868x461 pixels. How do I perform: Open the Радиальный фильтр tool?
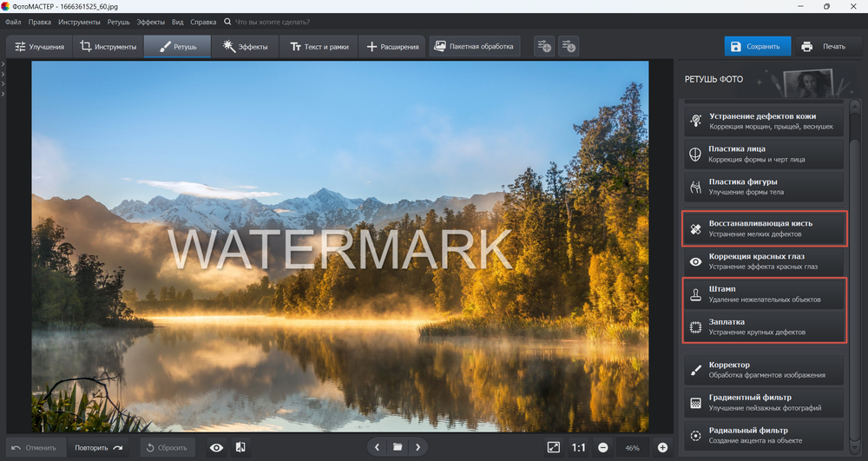763,435
